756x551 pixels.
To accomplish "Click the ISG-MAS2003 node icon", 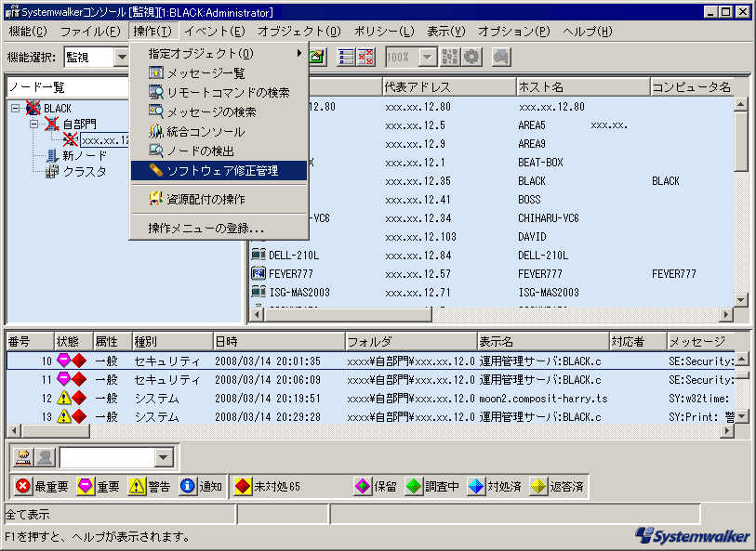I will pyautogui.click(x=259, y=292).
